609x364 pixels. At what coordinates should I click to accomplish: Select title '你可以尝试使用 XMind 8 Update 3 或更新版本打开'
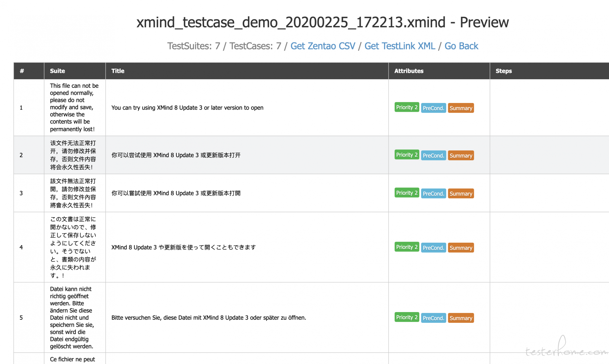click(176, 155)
